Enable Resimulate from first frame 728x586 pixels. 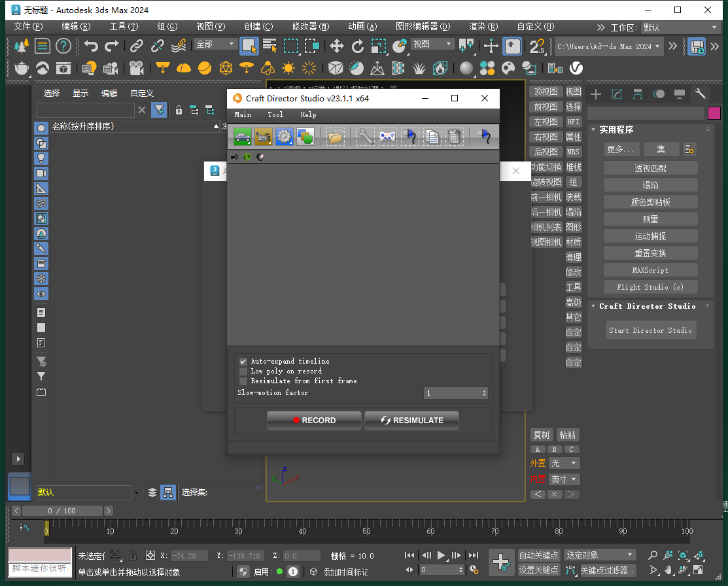click(243, 381)
